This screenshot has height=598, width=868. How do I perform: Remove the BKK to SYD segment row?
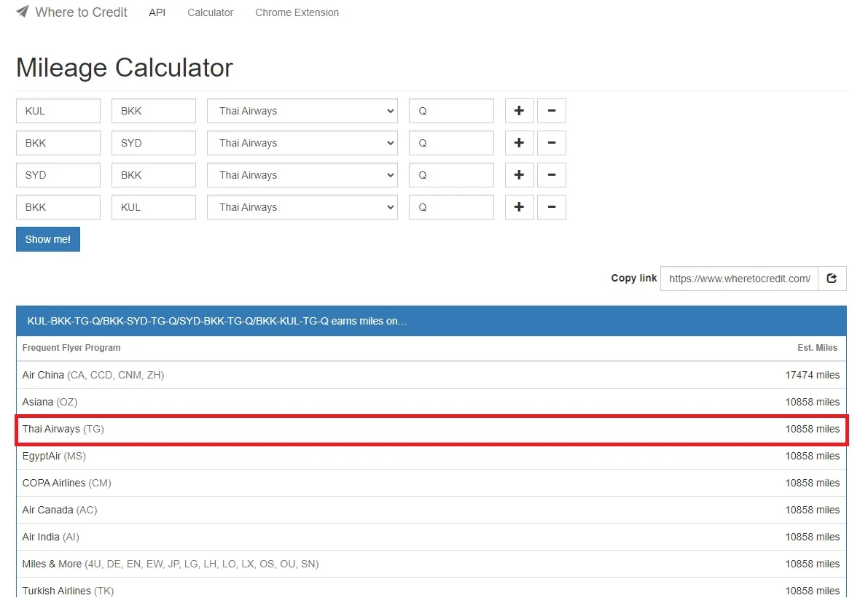point(552,143)
